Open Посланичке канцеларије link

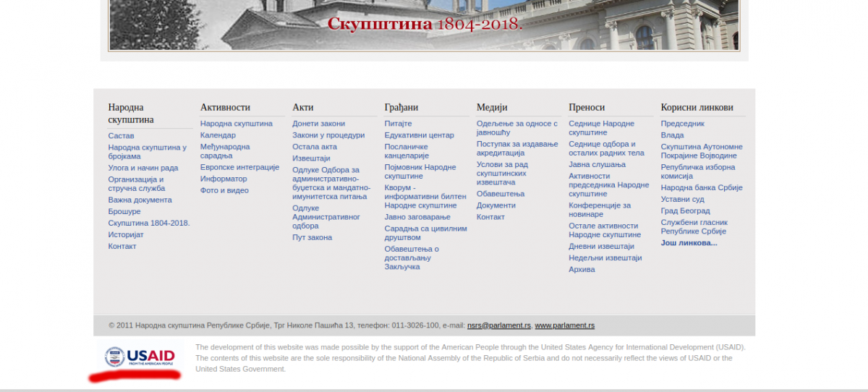tap(407, 151)
